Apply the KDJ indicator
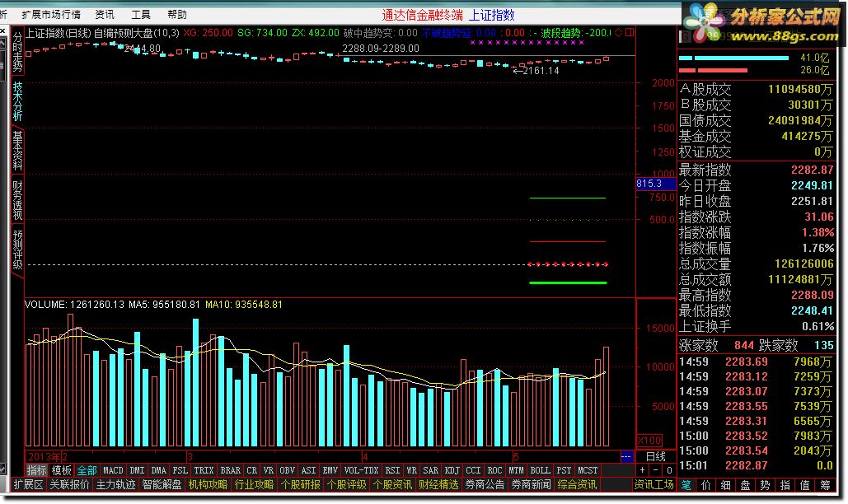Screen dimensions: 848x504 click(x=452, y=470)
